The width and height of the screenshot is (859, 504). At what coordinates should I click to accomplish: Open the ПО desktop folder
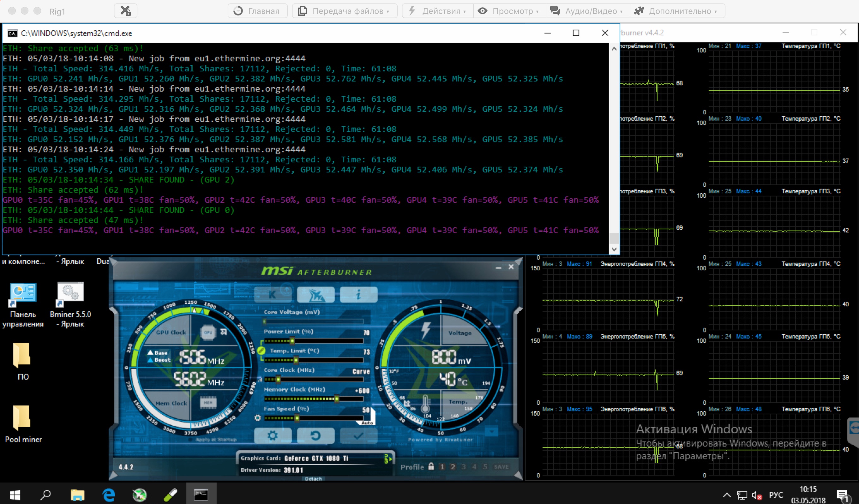[x=23, y=361]
